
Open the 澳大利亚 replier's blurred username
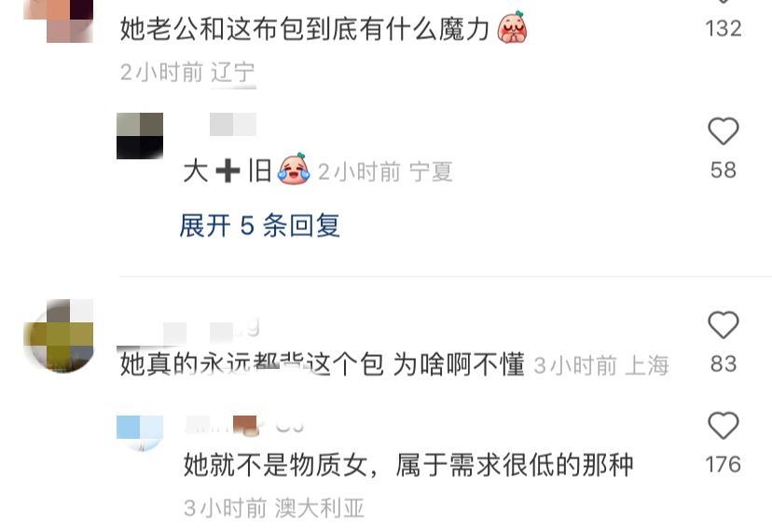click(x=244, y=425)
